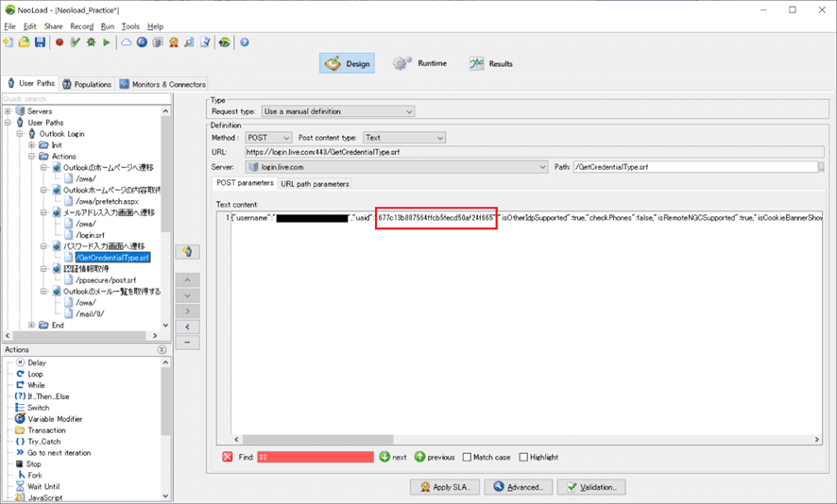Viewport: 837px width, 504px height.
Task: Select /owa/prefetch.aspx request in tree
Action: (x=107, y=201)
